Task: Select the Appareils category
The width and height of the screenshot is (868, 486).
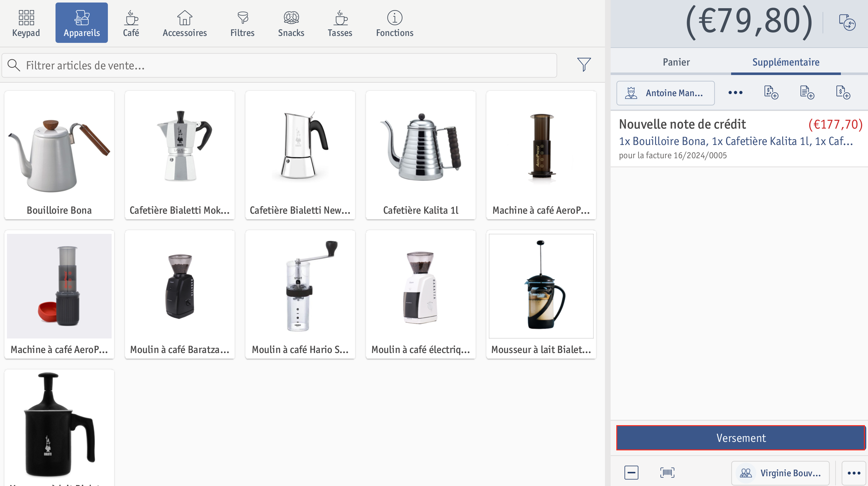Action: tap(82, 23)
